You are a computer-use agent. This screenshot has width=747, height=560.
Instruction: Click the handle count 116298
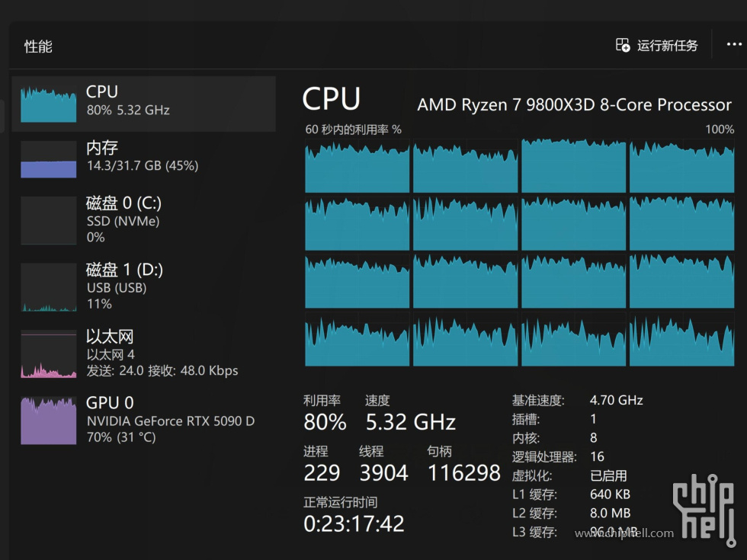click(464, 473)
